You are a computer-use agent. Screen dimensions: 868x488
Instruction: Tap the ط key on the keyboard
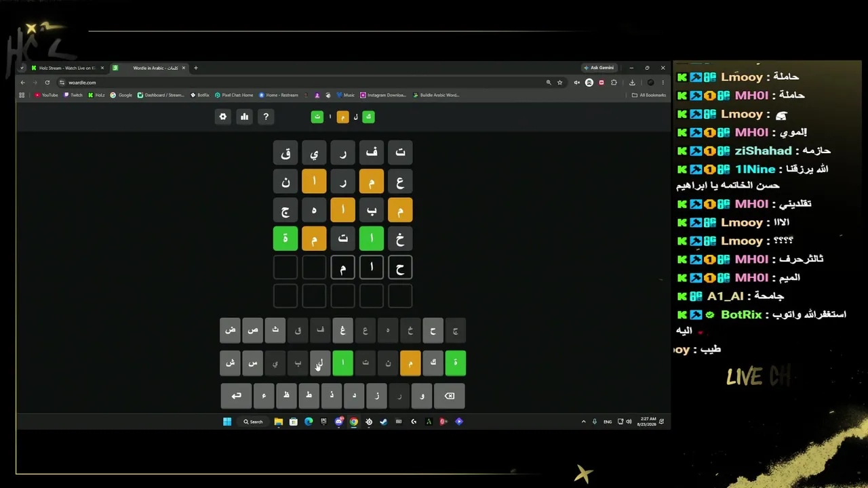click(x=309, y=396)
